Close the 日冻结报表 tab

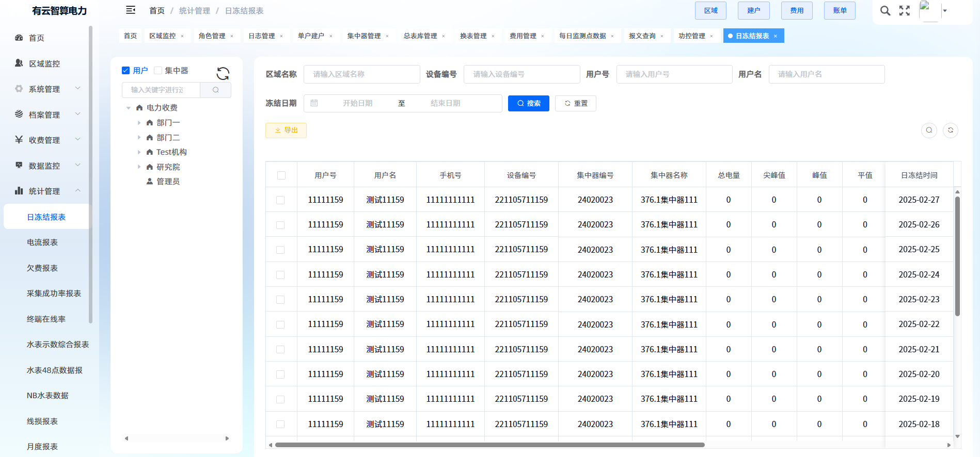pyautogui.click(x=776, y=36)
